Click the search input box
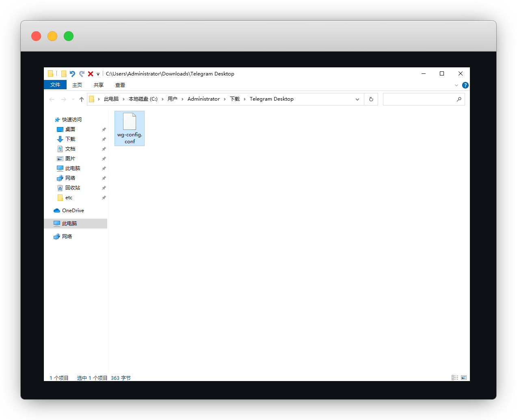 tap(419, 99)
